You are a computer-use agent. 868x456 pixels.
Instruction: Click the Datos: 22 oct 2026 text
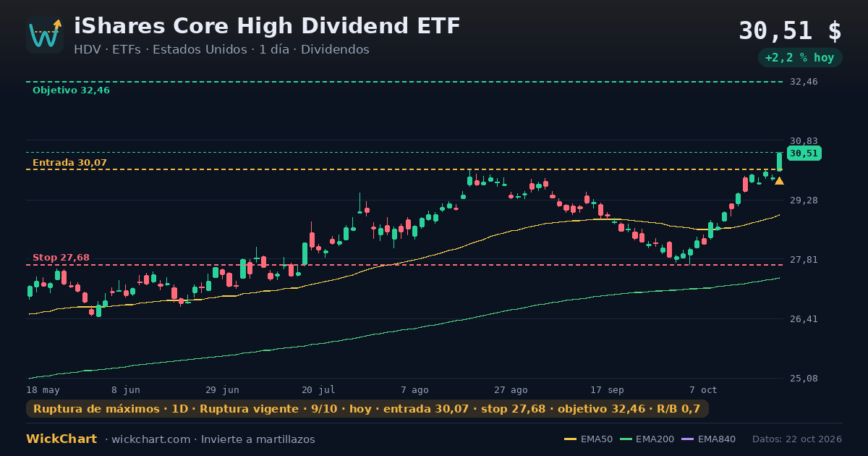point(797,439)
